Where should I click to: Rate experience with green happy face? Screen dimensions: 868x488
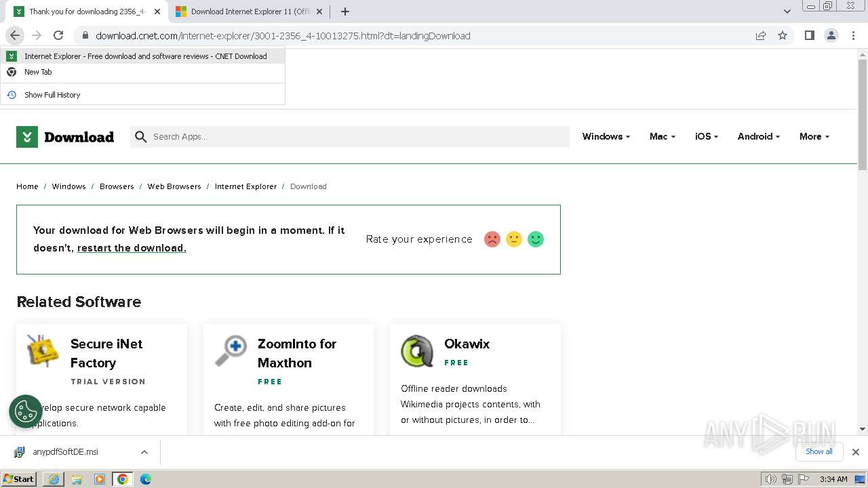click(x=536, y=239)
